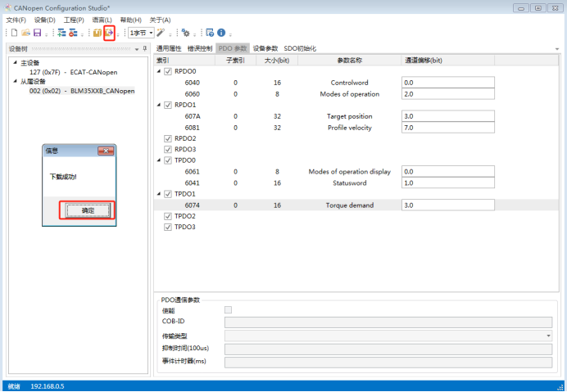Screen dimensions: 567x392
Task: Open the 工程(P) menu
Action: (74, 20)
